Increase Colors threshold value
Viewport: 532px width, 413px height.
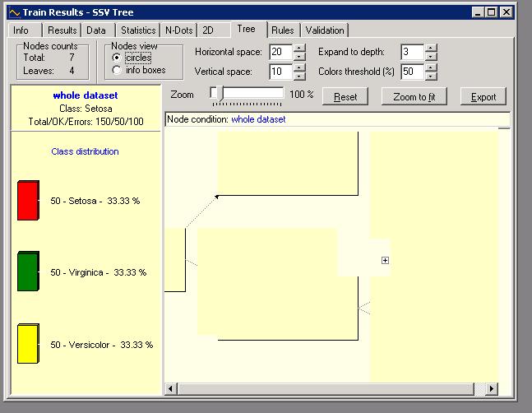pyautogui.click(x=431, y=67)
